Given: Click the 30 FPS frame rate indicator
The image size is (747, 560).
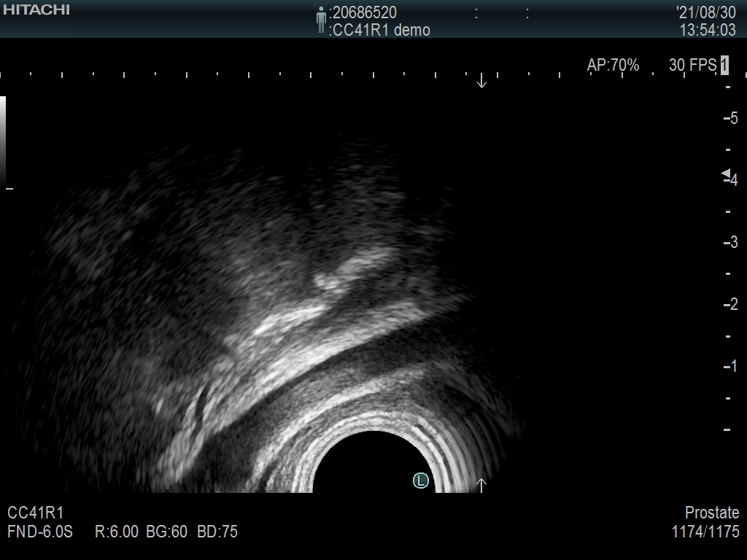Looking at the screenshot, I should [x=692, y=66].
